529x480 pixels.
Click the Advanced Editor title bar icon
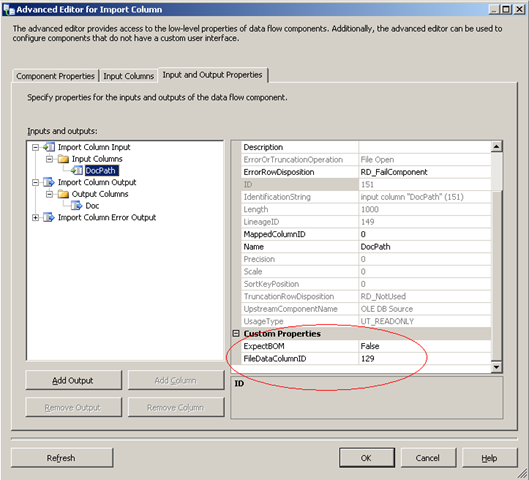pos(8,9)
